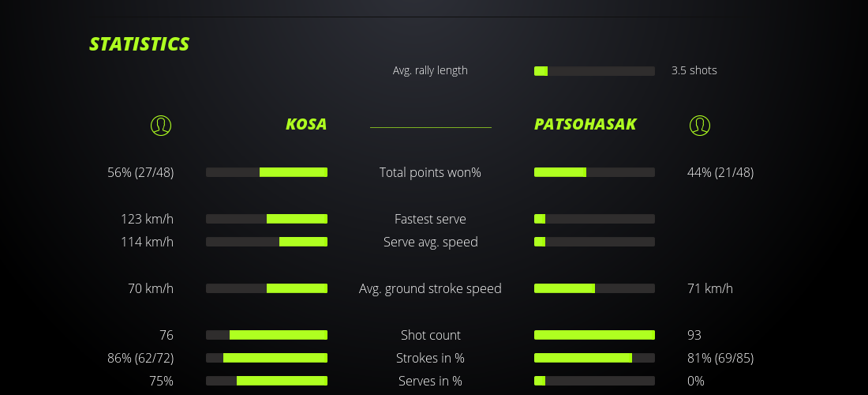The image size is (868, 395).
Task: Click Patsohasak's strokes in percentage bar
Action: click(x=594, y=358)
